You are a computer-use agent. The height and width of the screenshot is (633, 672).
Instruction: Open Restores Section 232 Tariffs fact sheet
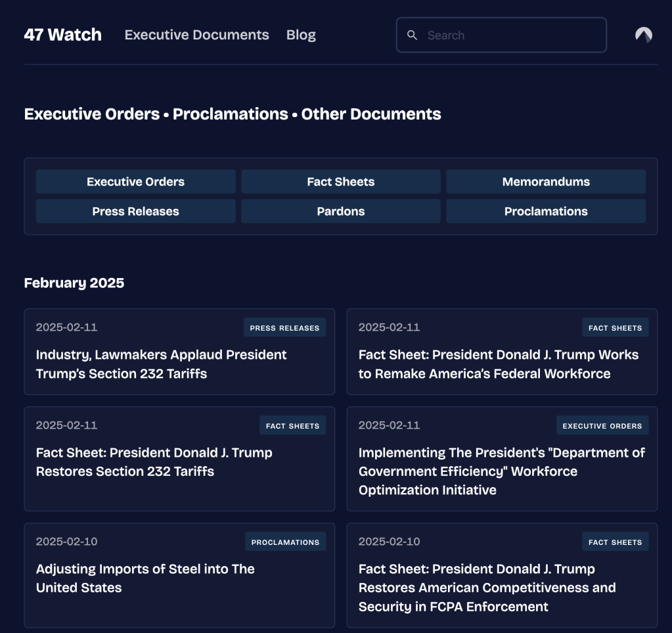tap(154, 462)
